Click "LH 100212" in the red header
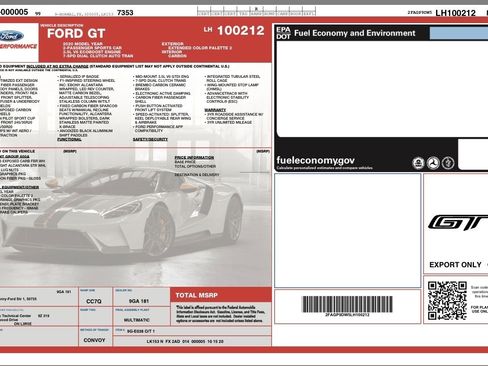This screenshot has height=366, width=488. (x=234, y=31)
